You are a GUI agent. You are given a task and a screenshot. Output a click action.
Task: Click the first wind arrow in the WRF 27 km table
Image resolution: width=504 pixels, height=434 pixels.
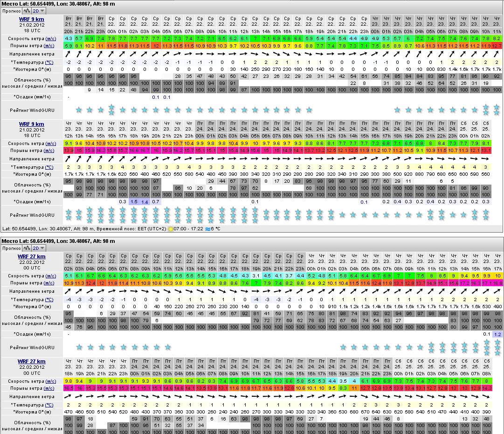point(68,291)
